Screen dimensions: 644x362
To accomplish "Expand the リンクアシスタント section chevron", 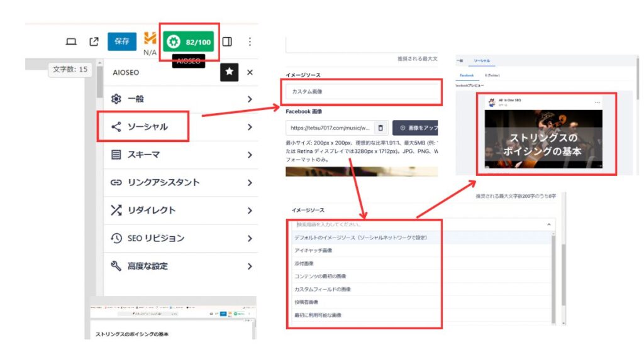I will pyautogui.click(x=250, y=183).
